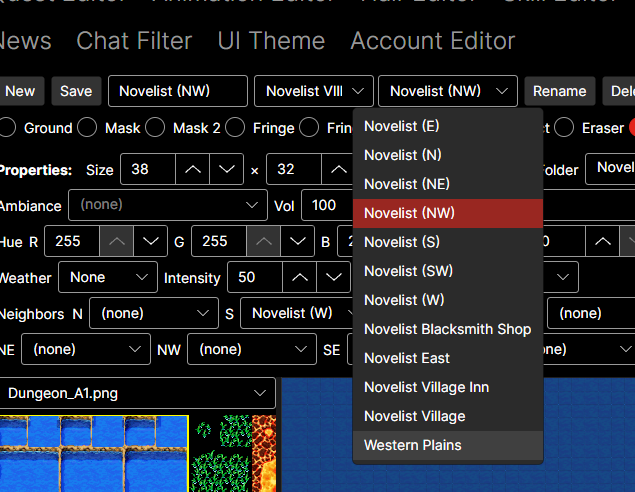Select the lava tile in tileset
This screenshot has width=635, height=492.
264,454
